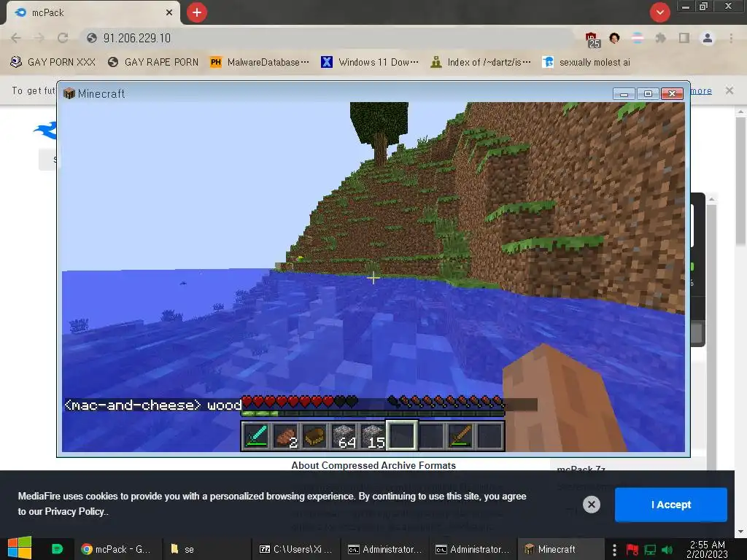
Task: Open the Privacy Policy link
Action: 74,512
